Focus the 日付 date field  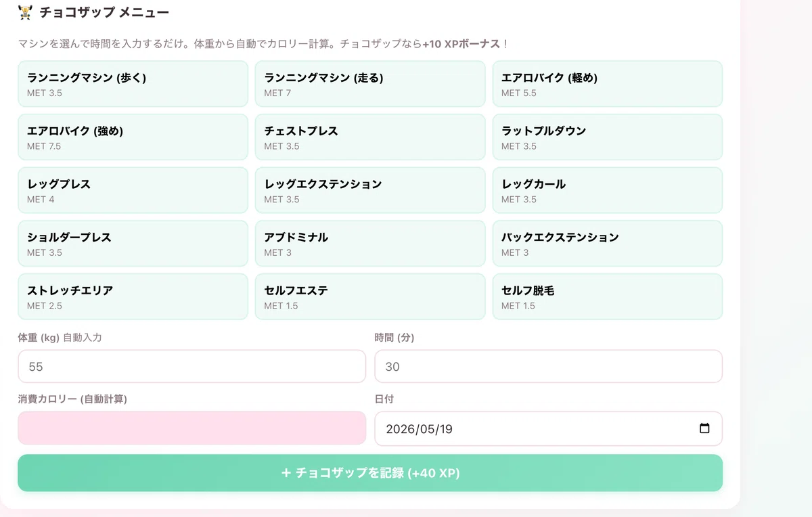click(548, 428)
